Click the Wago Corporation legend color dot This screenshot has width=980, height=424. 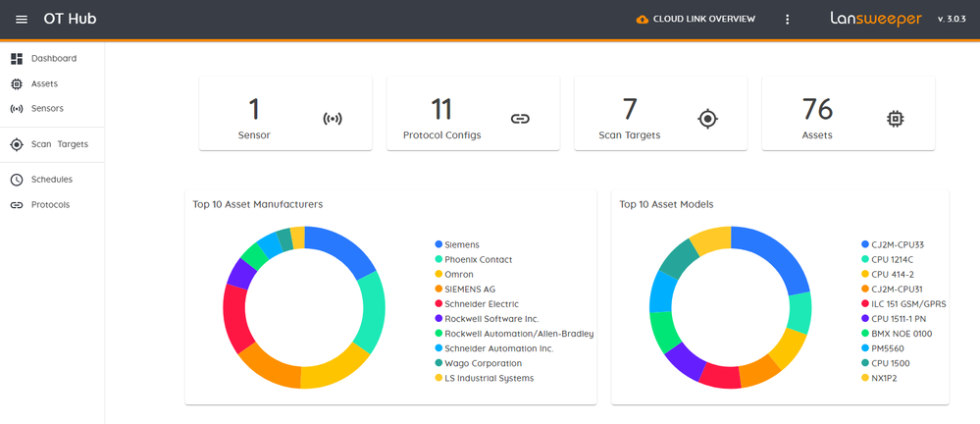coord(438,363)
